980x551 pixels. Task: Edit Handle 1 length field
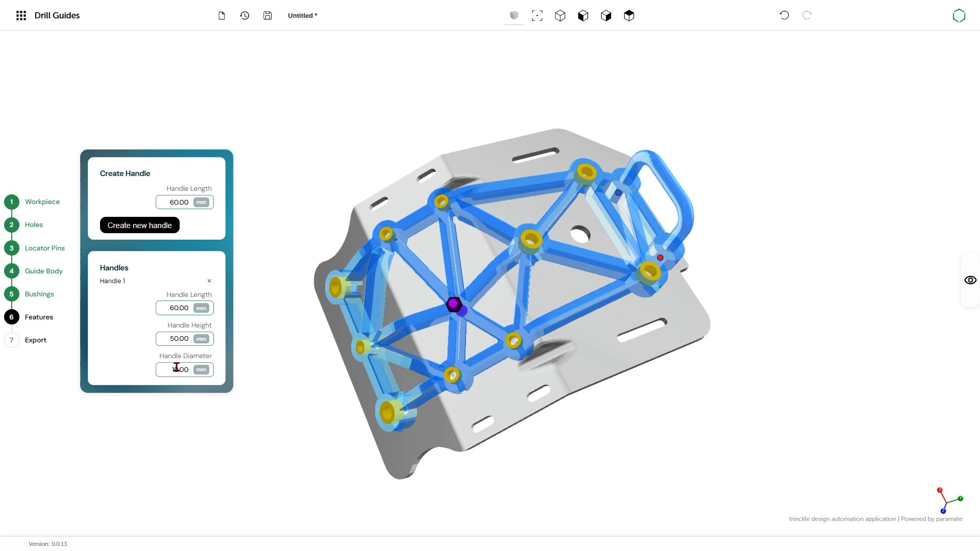[184, 308]
